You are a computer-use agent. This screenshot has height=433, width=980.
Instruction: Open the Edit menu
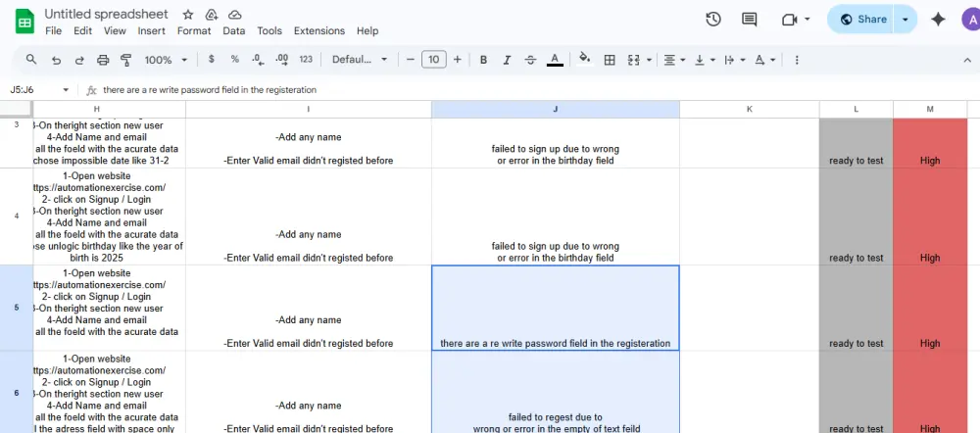coord(82,30)
